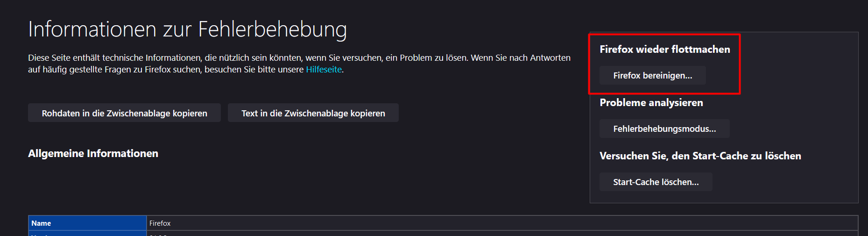
Task: Click the sentence starting with Diese Seite enthält
Action: click(x=248, y=57)
